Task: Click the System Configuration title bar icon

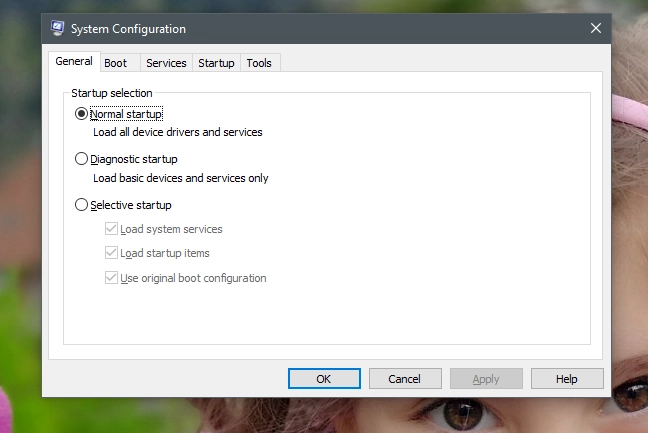Action: (57, 28)
